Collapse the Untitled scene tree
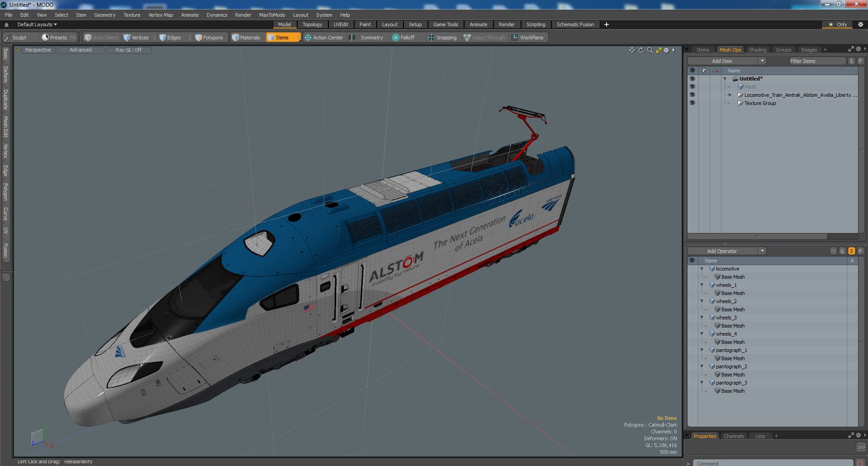This screenshot has width=868, height=466. pos(725,79)
